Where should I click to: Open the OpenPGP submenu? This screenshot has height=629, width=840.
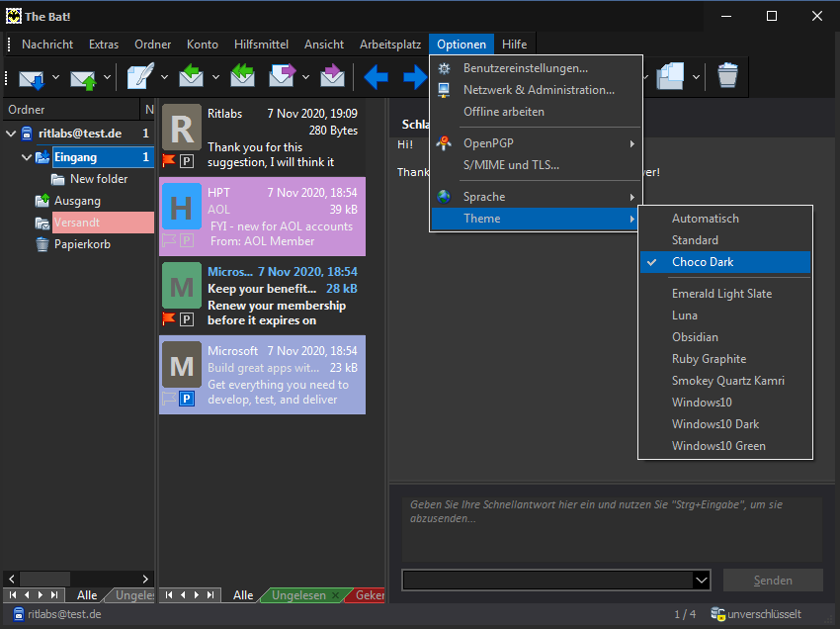click(x=536, y=143)
